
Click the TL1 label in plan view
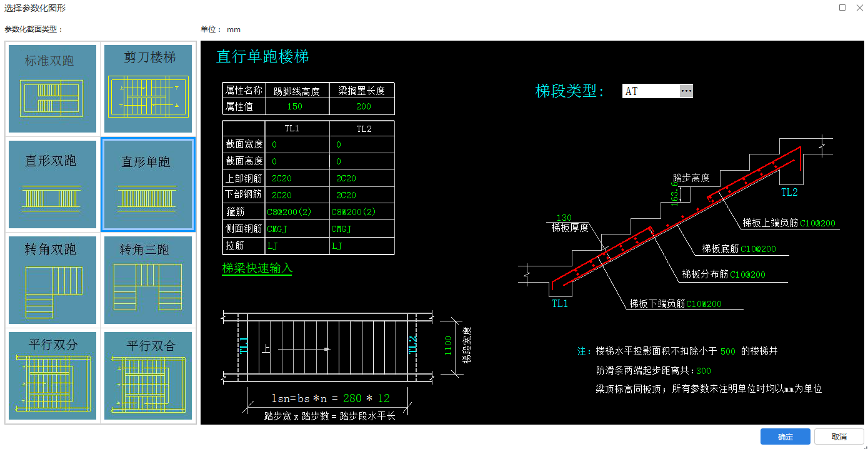[x=243, y=345]
